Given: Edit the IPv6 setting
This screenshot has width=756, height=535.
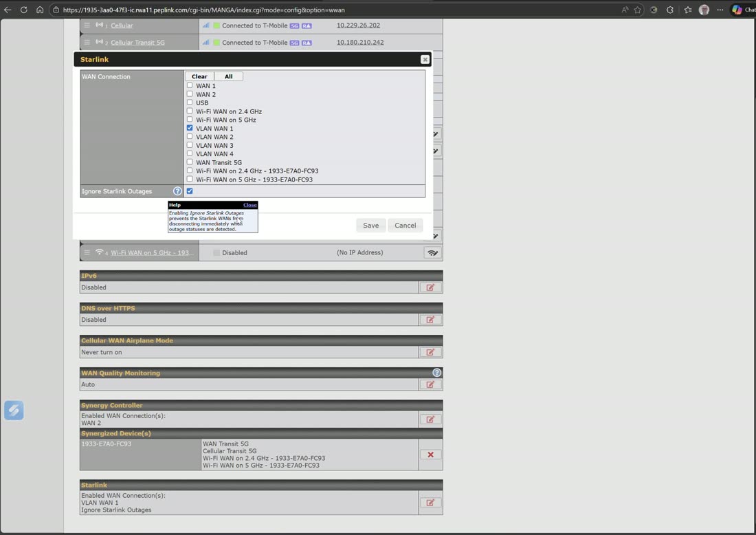Looking at the screenshot, I should point(430,287).
